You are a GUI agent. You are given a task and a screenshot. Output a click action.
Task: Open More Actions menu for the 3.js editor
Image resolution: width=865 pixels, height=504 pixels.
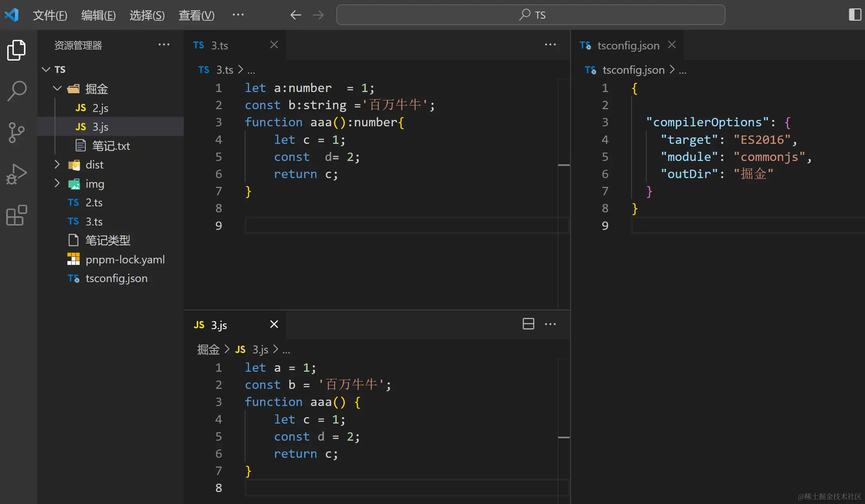pos(550,324)
